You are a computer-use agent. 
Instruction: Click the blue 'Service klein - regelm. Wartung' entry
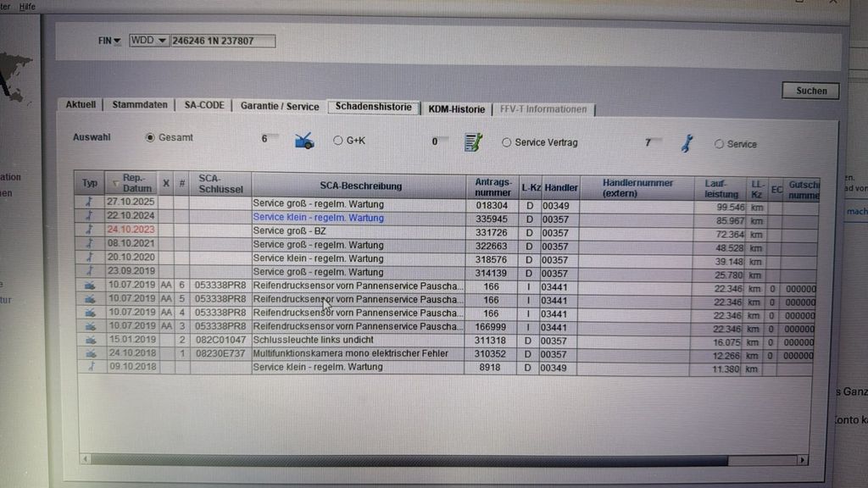coord(319,218)
